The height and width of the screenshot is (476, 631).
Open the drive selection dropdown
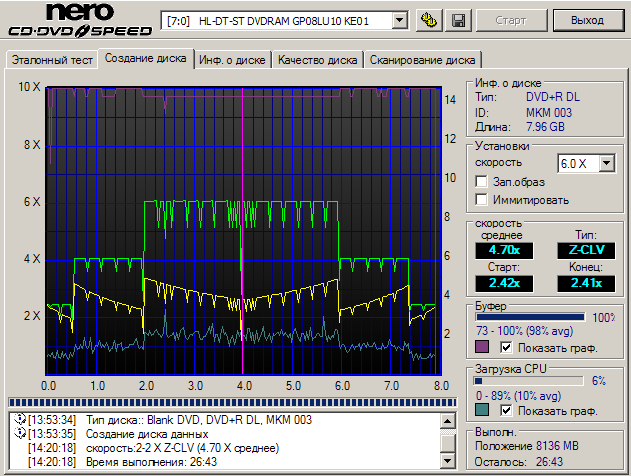pos(400,20)
